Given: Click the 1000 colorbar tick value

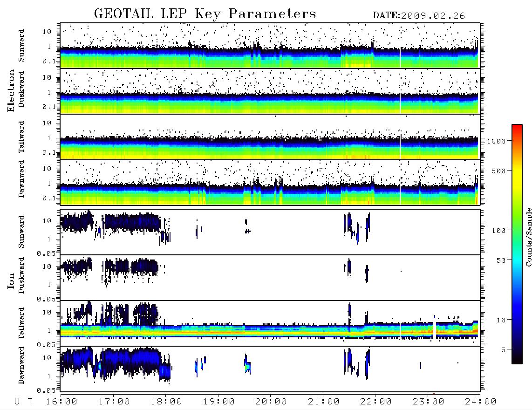Looking at the screenshot, I should (x=496, y=141).
